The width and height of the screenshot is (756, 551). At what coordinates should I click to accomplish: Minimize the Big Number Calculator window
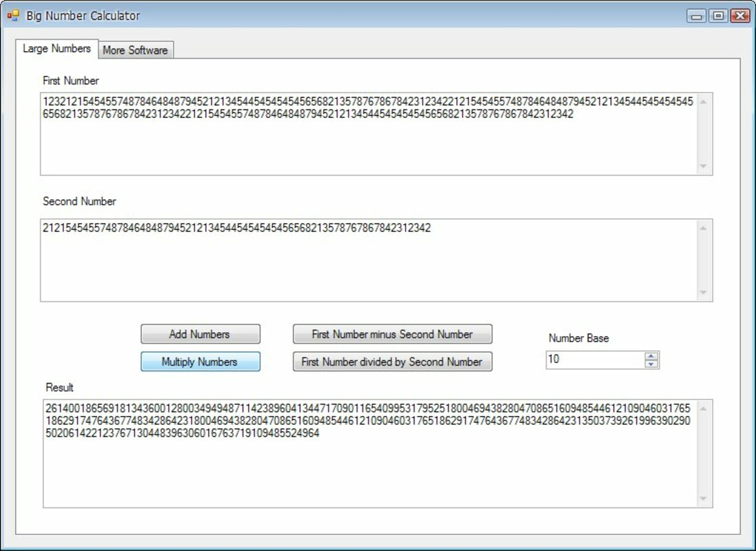point(696,16)
